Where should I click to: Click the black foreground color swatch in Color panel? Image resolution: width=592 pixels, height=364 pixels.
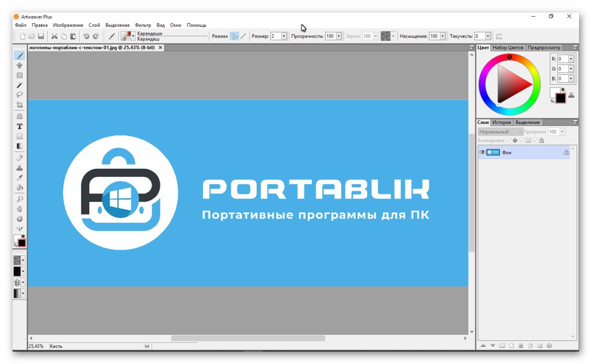point(561,98)
